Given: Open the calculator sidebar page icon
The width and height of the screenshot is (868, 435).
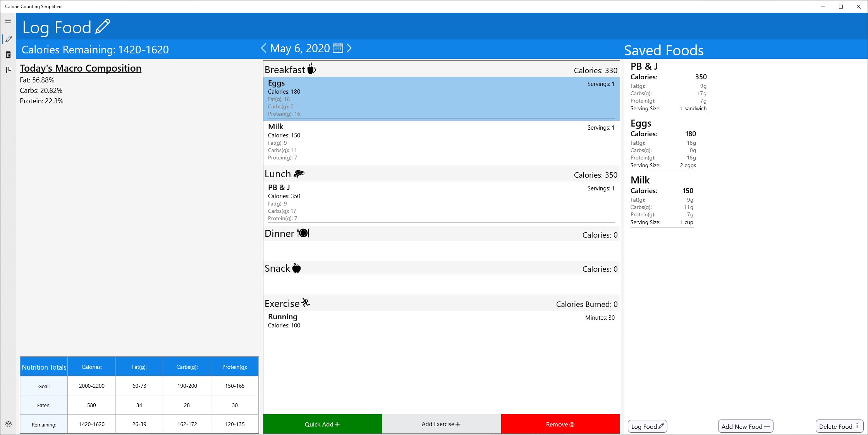Looking at the screenshot, I should [9, 55].
